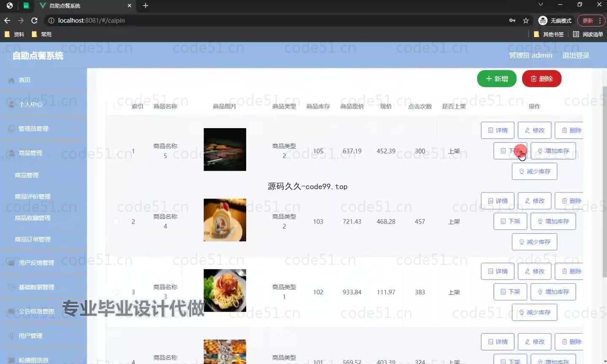
Task: Open the 其他书签 folder
Action: click(x=549, y=34)
